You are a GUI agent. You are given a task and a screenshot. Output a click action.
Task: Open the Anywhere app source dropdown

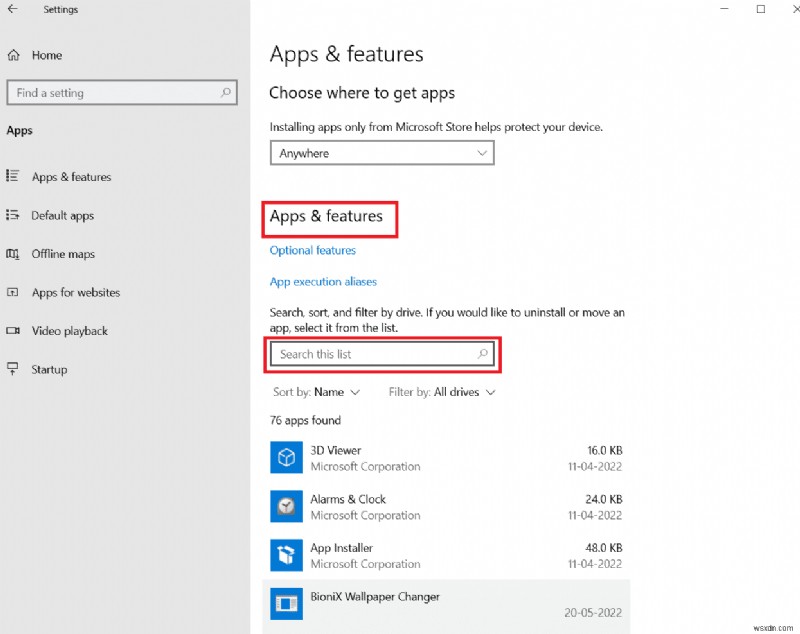[x=381, y=152]
